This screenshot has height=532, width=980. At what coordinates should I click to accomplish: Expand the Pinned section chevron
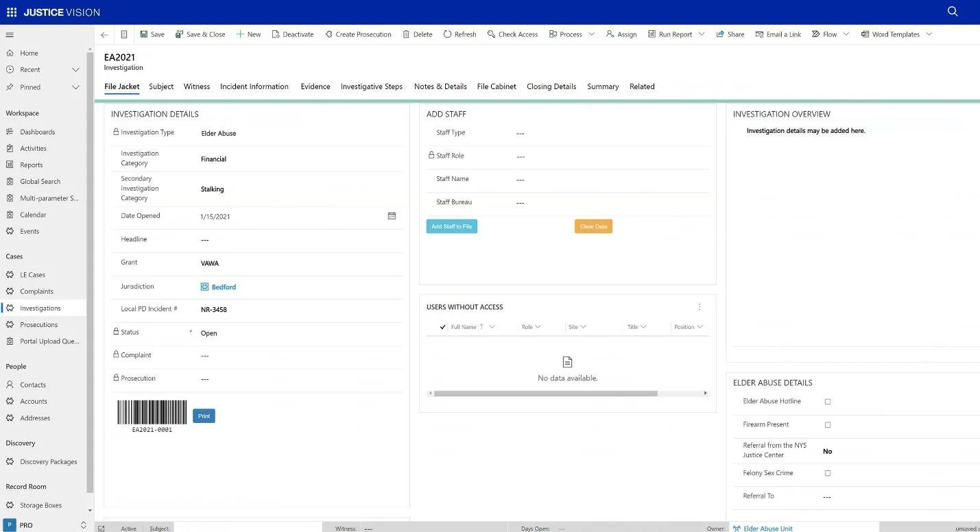click(76, 87)
